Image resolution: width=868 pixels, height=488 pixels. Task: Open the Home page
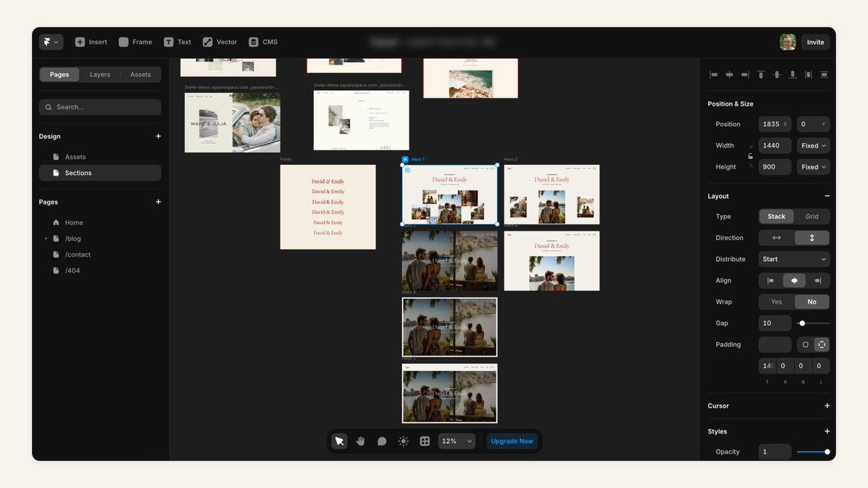pyautogui.click(x=100, y=223)
